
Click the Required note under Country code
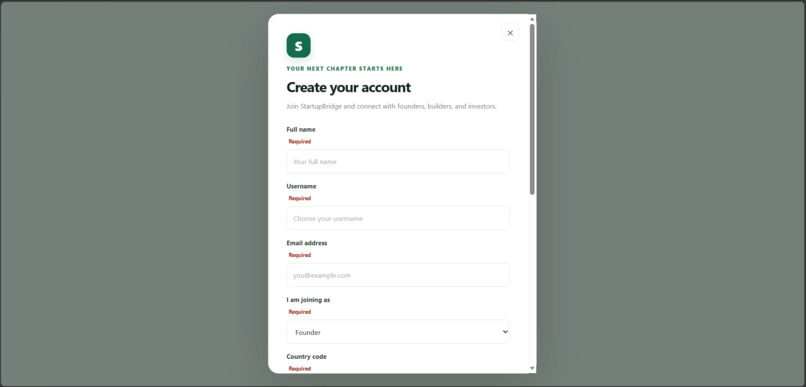tap(300, 368)
